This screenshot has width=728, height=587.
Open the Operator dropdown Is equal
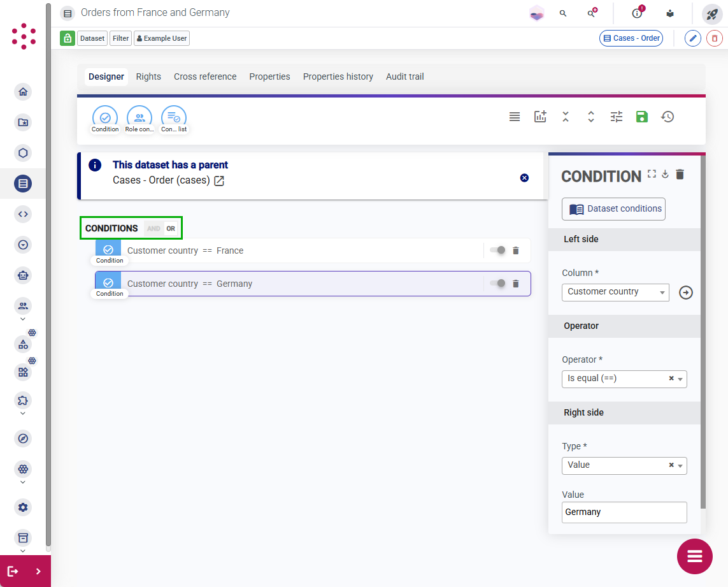pyautogui.click(x=624, y=379)
